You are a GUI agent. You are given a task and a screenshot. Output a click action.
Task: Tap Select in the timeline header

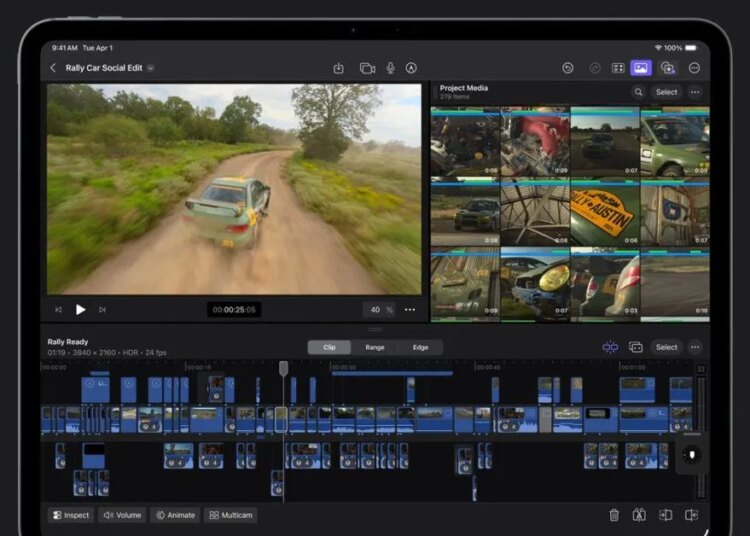pyautogui.click(x=666, y=347)
